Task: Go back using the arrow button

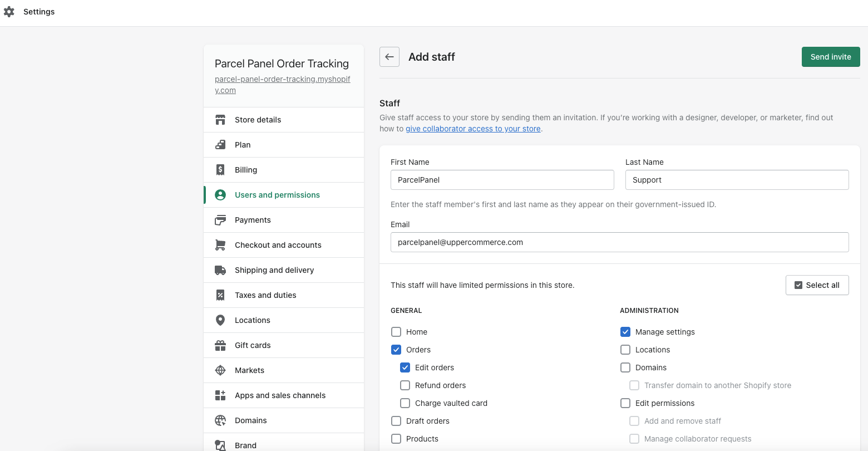Action: pyautogui.click(x=389, y=57)
